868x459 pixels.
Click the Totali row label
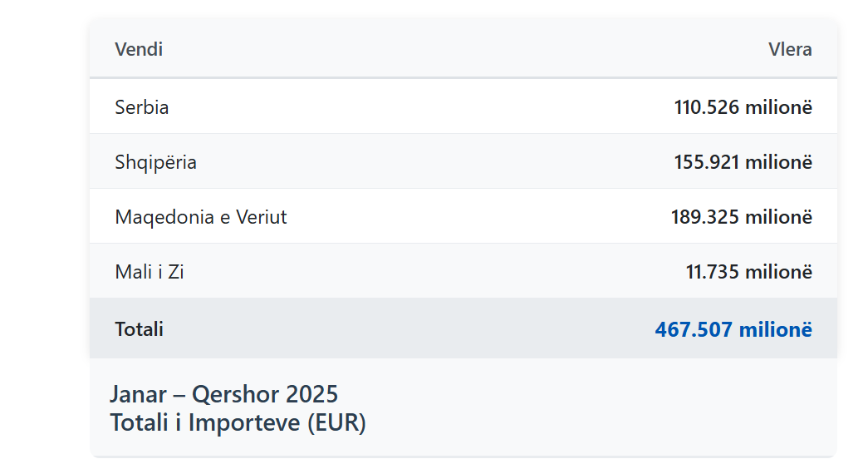tap(139, 328)
